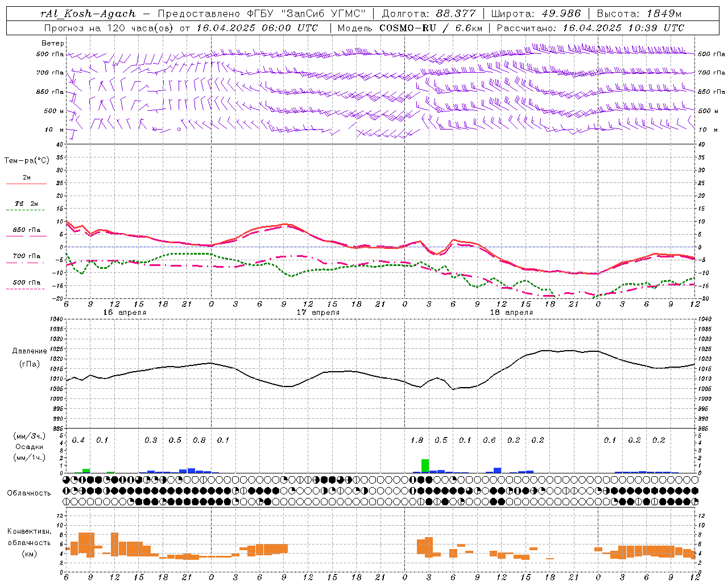This screenshot has width=728, height=582.
Task: Select the Td 2м dew point legend entry
Action: pos(26,203)
